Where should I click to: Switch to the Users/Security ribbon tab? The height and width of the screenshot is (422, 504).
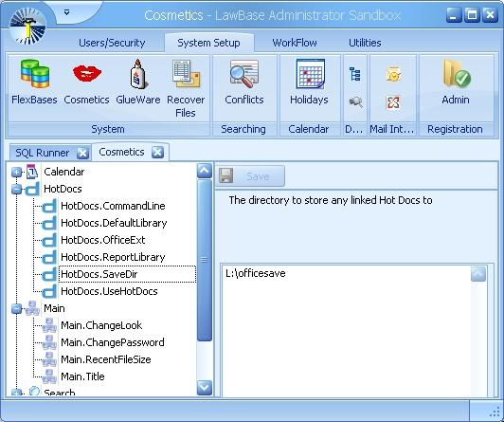pos(112,43)
